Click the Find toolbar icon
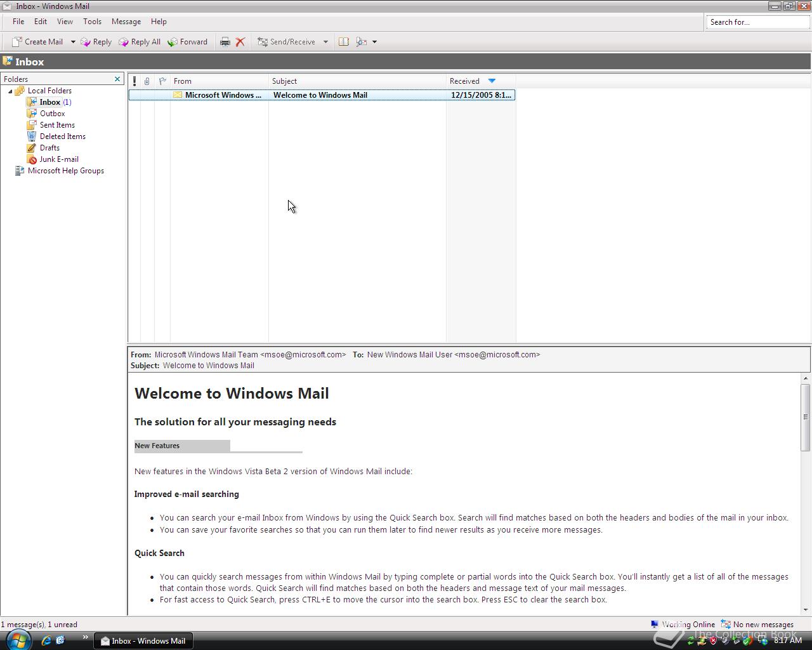The image size is (812, 650). pyautogui.click(x=362, y=42)
